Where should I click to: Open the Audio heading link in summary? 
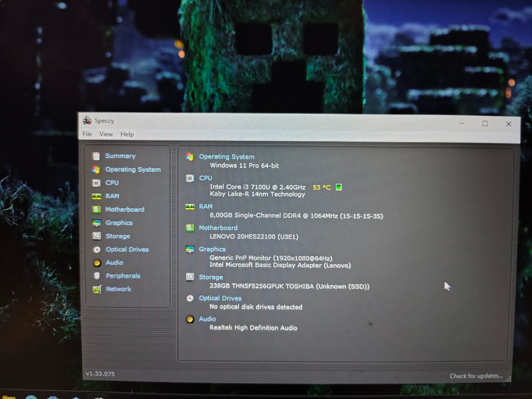point(207,319)
